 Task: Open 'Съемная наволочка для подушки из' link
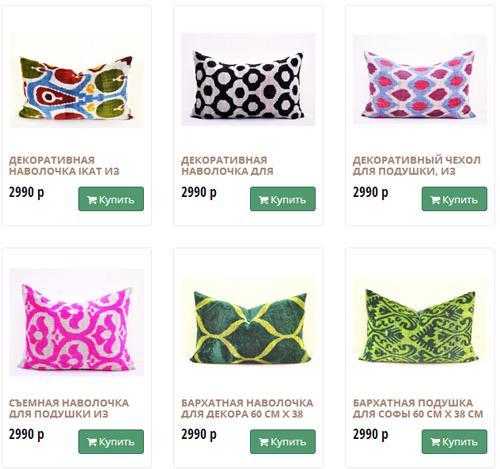click(x=69, y=408)
